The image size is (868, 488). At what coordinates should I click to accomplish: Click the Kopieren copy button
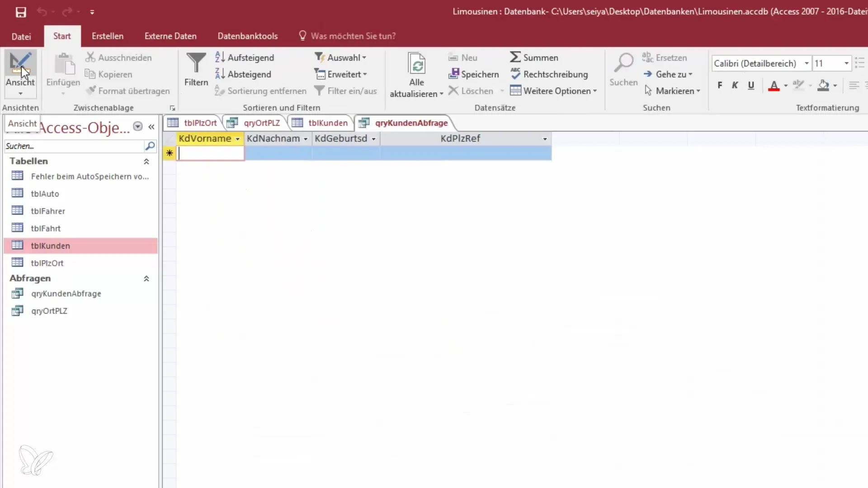[x=108, y=74]
